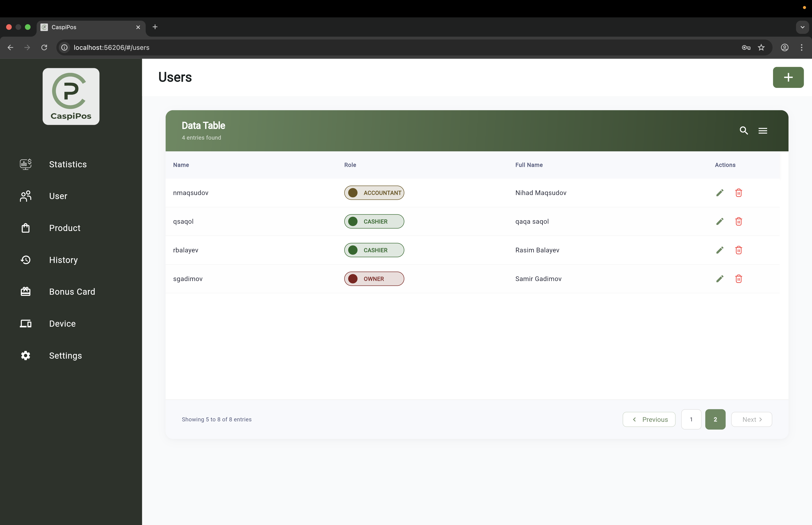Sort table by the Name column header

pyautogui.click(x=181, y=165)
